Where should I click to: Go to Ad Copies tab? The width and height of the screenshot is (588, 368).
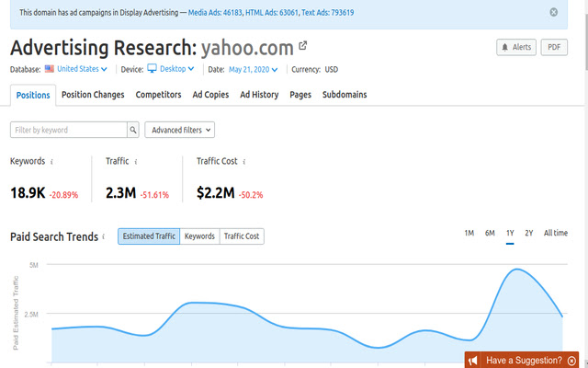point(210,95)
